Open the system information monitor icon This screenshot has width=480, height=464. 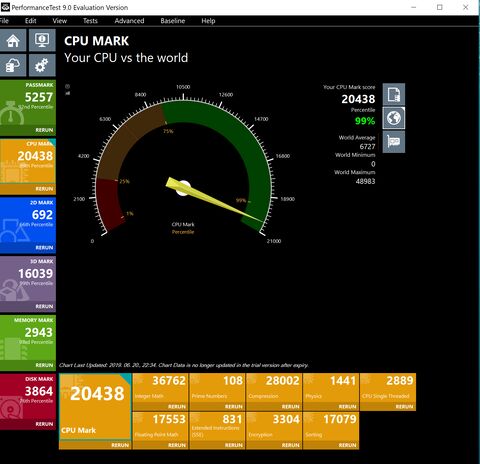point(42,40)
